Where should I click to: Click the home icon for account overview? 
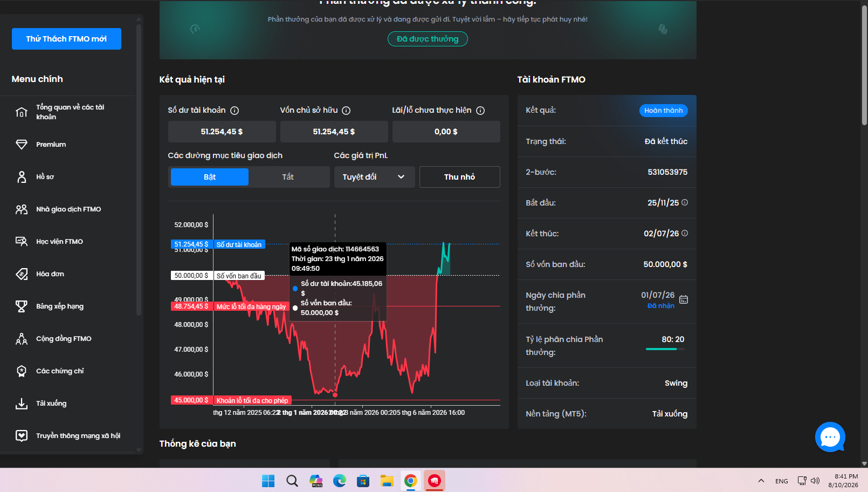click(22, 112)
